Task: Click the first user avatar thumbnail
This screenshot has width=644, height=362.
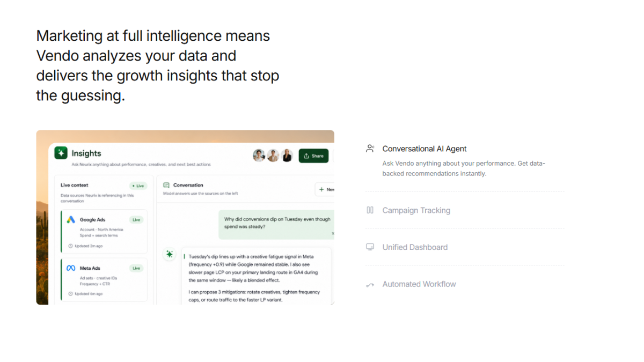Action: 259,156
